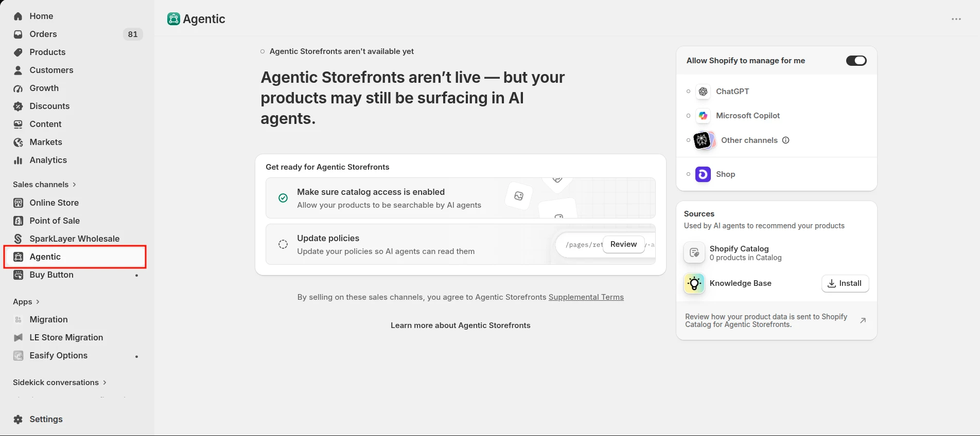The width and height of the screenshot is (980, 436).
Task: Click the Orders count badge 81
Action: 133,34
